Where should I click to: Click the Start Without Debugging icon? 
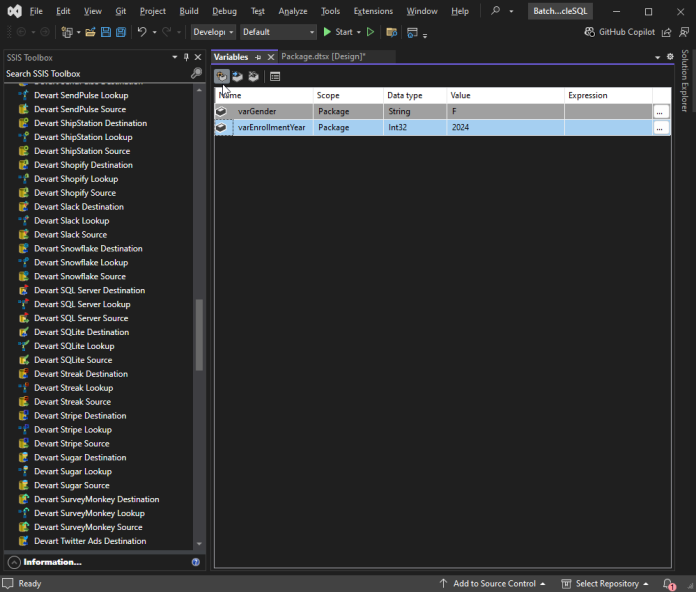370,32
